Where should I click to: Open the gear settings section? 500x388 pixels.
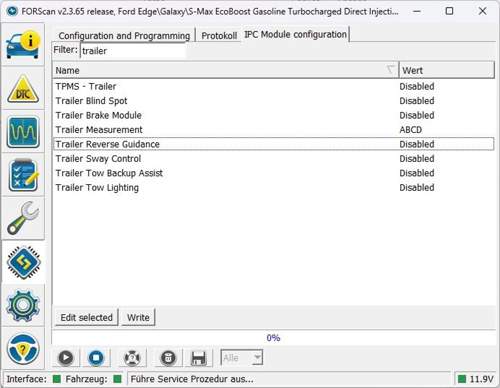coord(23,305)
